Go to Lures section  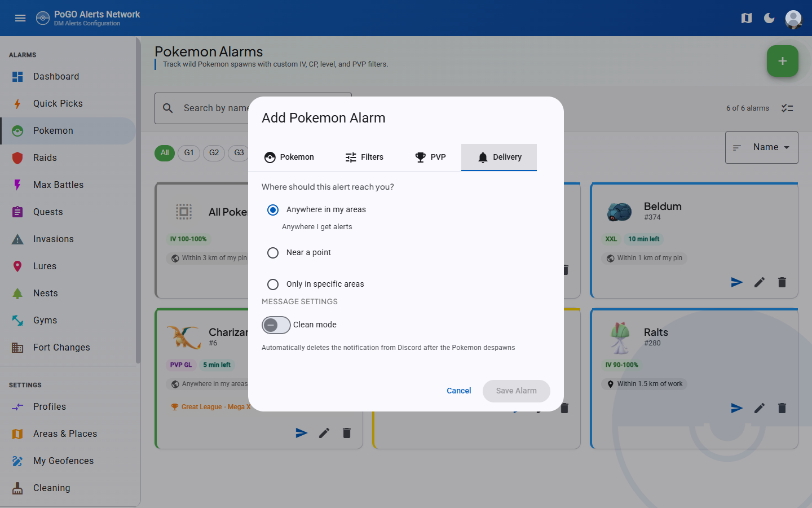click(68, 266)
